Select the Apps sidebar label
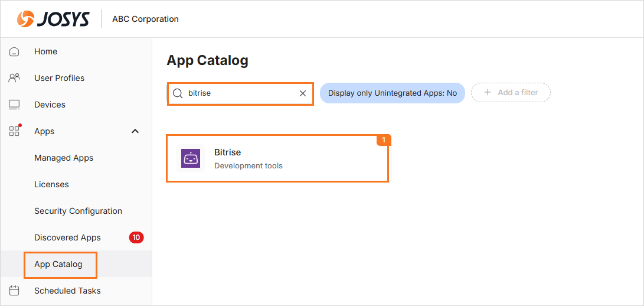The width and height of the screenshot is (644, 306). click(44, 131)
